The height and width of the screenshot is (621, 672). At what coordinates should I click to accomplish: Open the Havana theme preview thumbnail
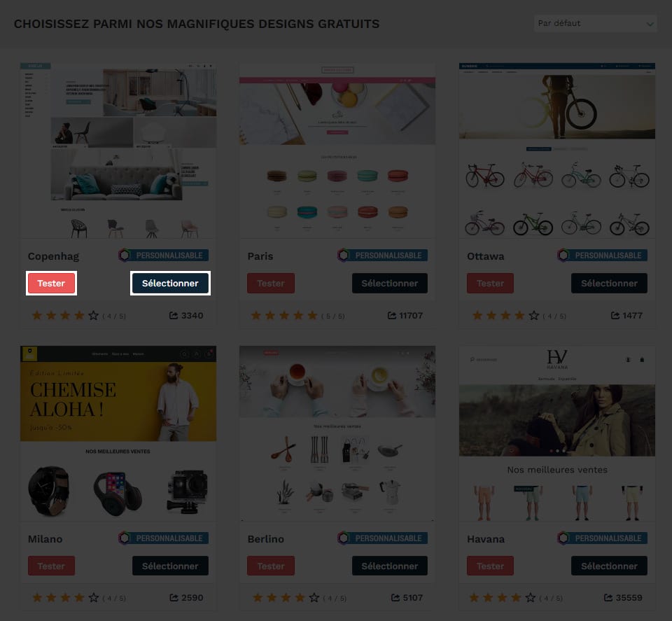[557, 433]
